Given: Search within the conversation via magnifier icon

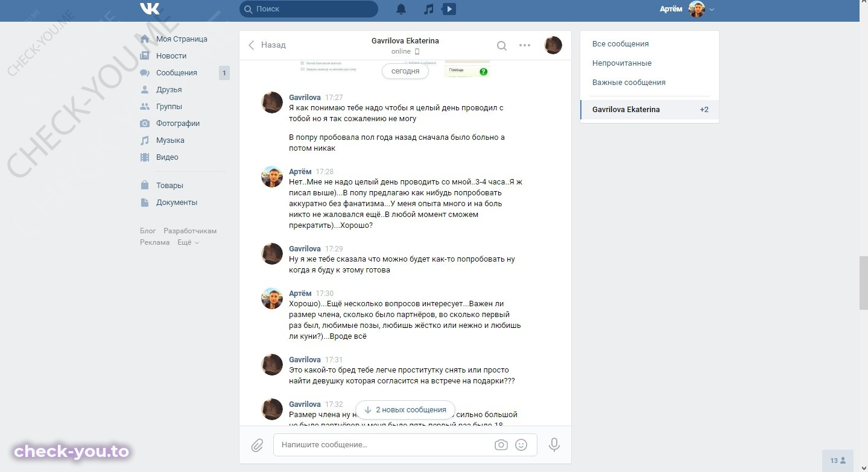Looking at the screenshot, I should [x=501, y=45].
